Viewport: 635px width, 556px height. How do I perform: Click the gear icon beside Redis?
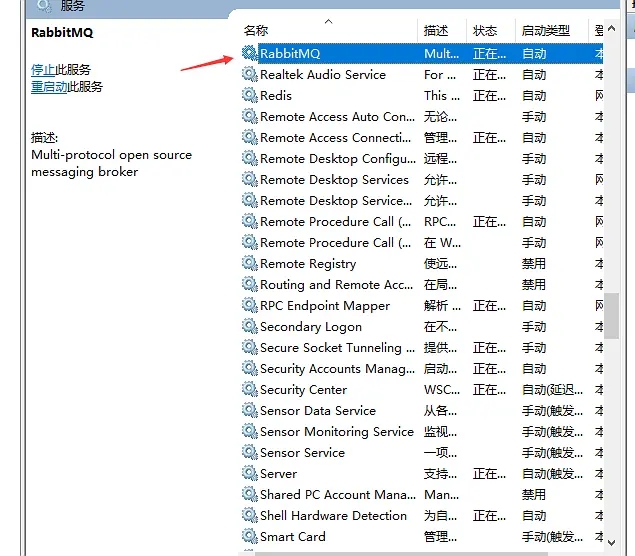pyautogui.click(x=249, y=96)
